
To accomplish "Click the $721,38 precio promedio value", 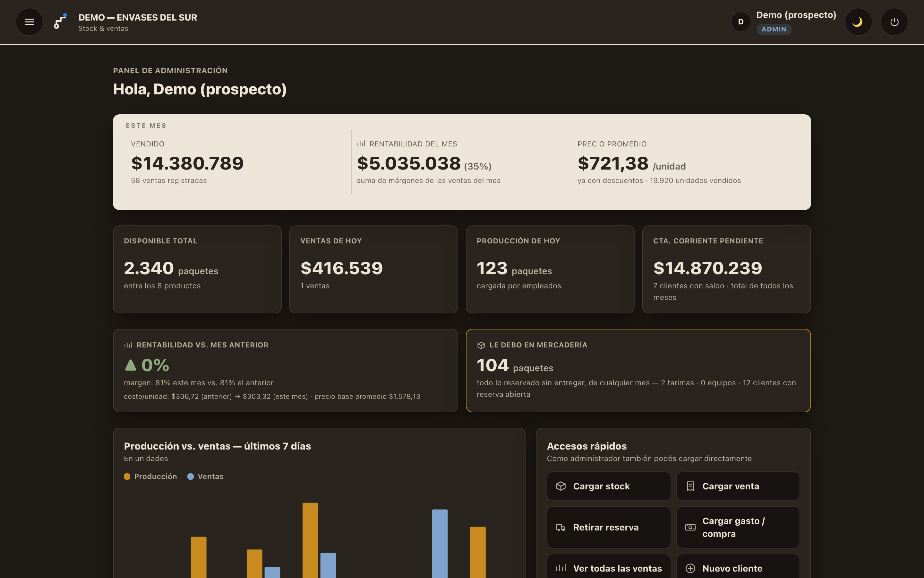I will point(613,163).
